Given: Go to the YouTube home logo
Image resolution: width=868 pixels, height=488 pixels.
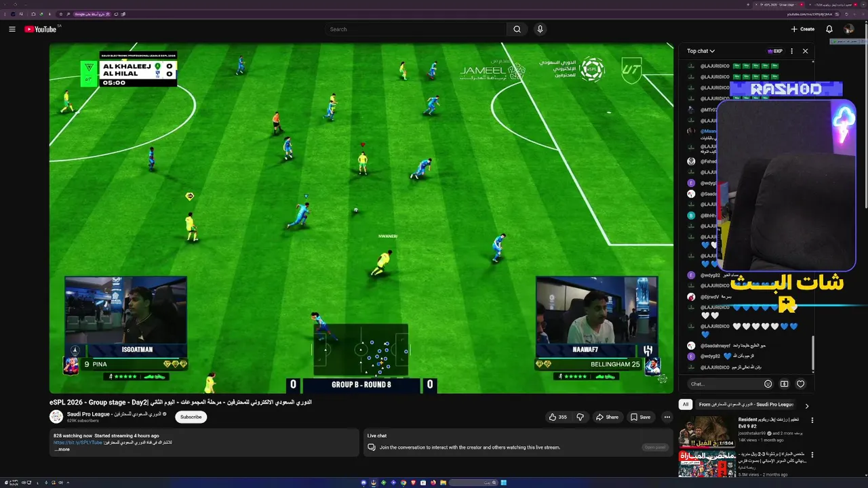Looking at the screenshot, I should pos(41,29).
